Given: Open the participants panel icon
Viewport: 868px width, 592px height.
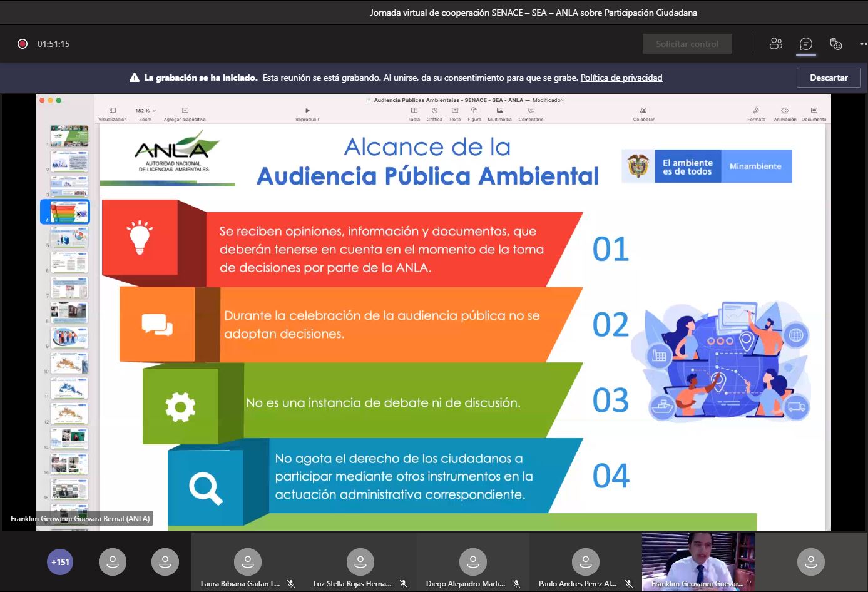Looking at the screenshot, I should (776, 44).
